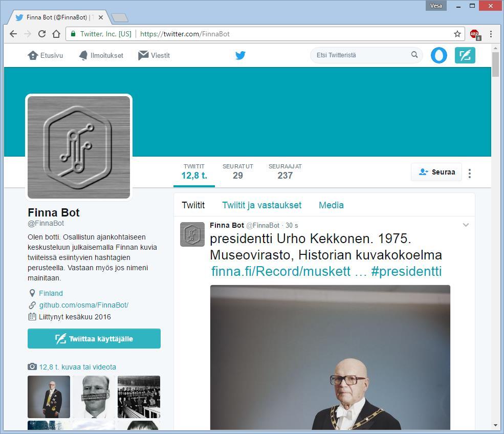Click the @FinnaBot handle under profile name
This screenshot has width=504, height=434.
click(46, 223)
